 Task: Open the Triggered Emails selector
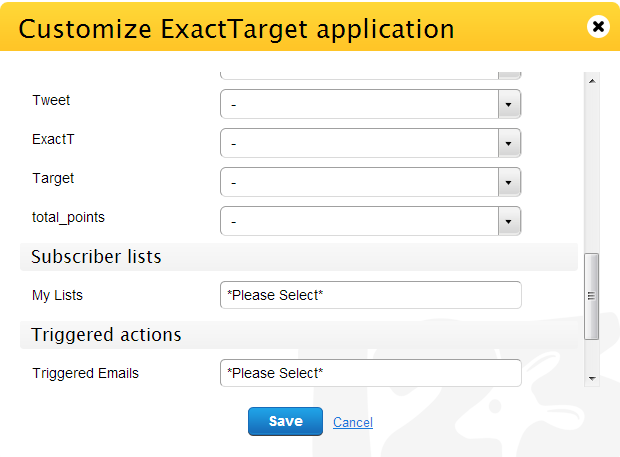pyautogui.click(x=370, y=373)
